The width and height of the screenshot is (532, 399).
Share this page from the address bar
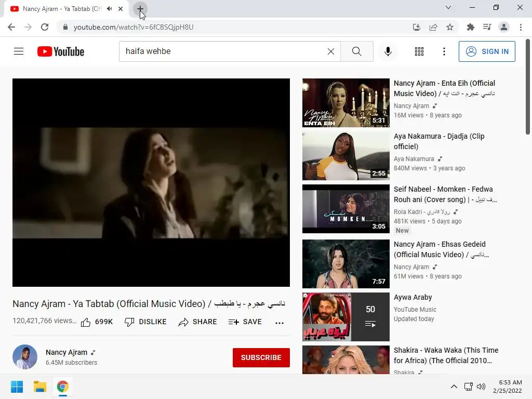pyautogui.click(x=433, y=27)
